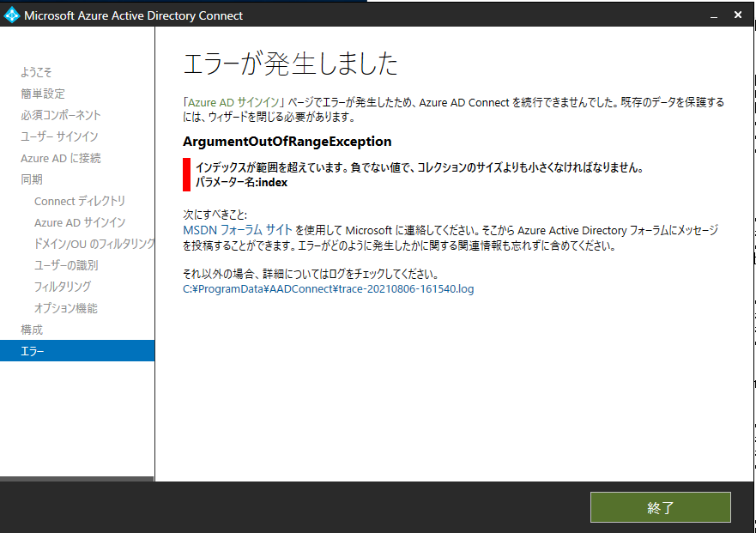
Task: Open the 構成 section
Action: [30, 330]
